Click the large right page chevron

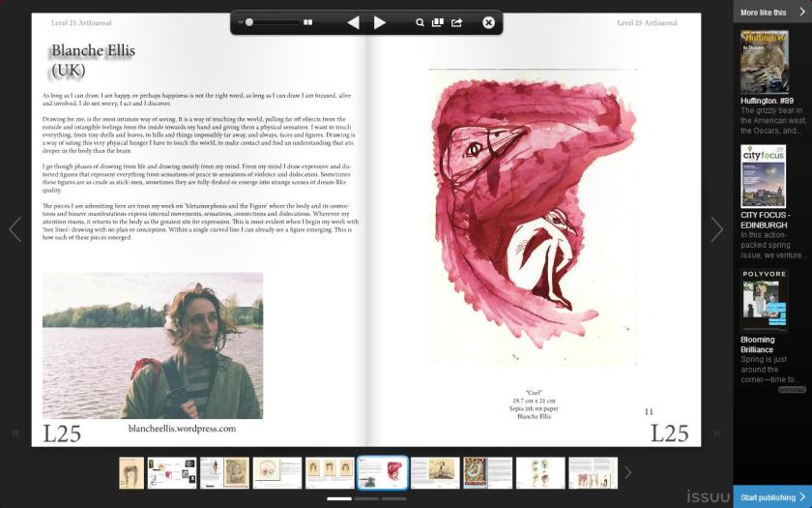click(716, 229)
